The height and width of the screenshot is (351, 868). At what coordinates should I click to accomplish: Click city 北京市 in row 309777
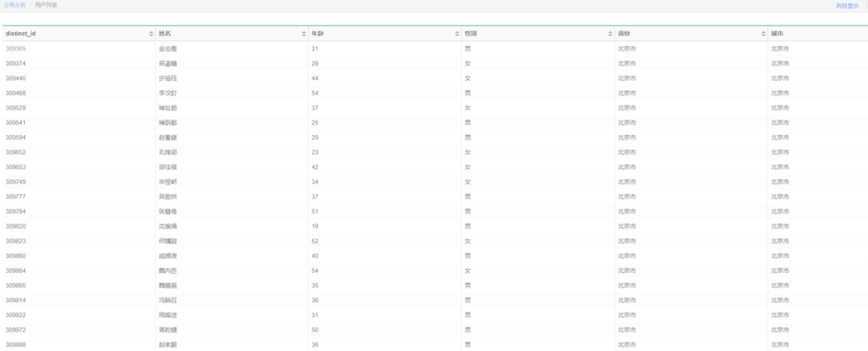pos(780,197)
